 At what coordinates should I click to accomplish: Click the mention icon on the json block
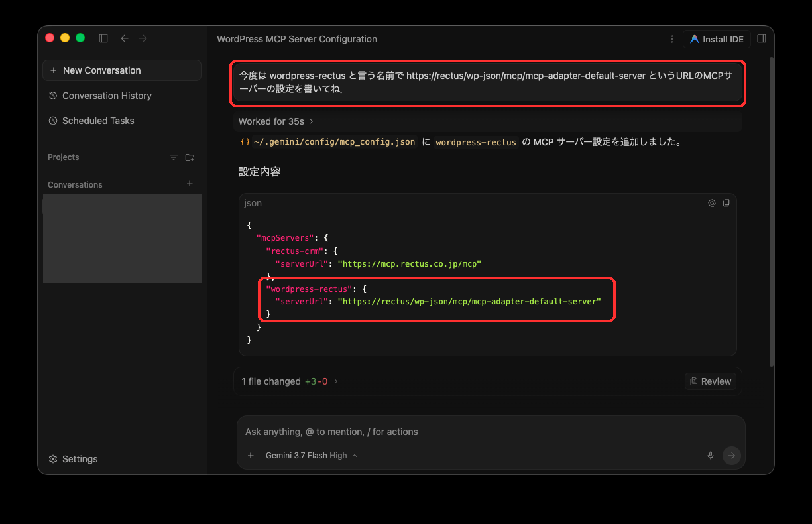[x=712, y=203]
